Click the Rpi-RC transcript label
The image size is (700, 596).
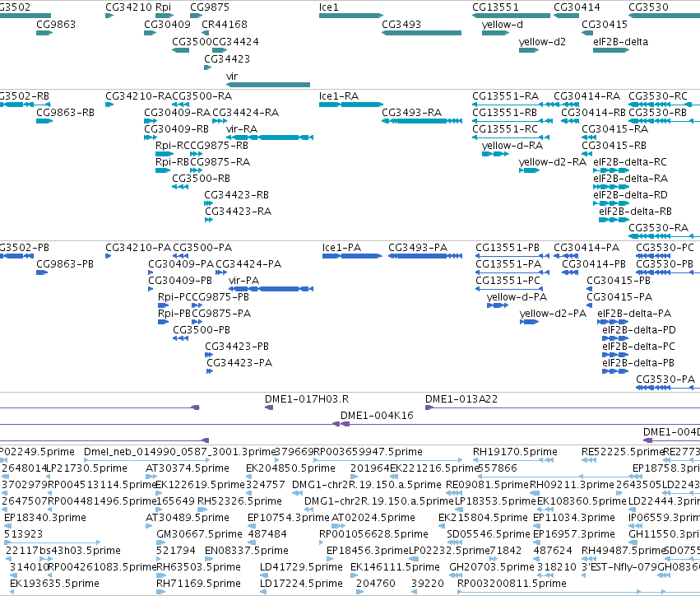click(172, 146)
